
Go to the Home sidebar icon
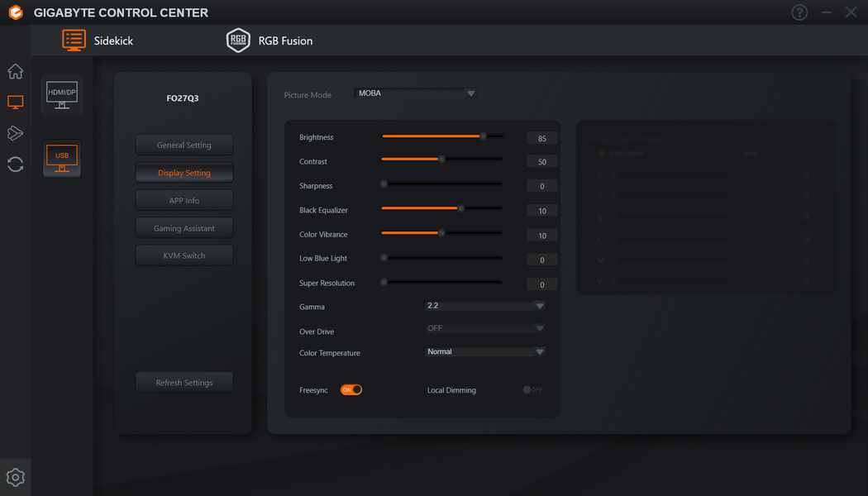click(x=16, y=71)
